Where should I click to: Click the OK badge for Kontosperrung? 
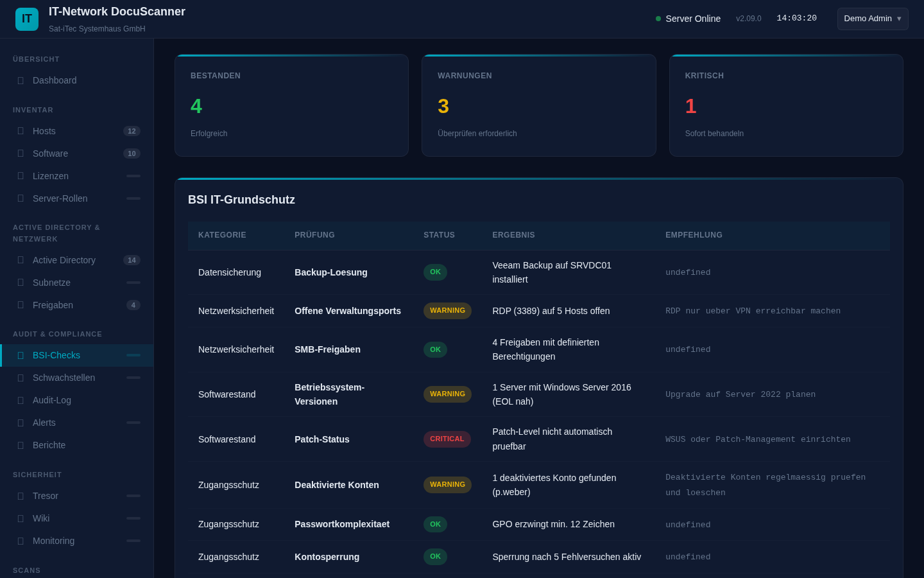(x=435, y=557)
